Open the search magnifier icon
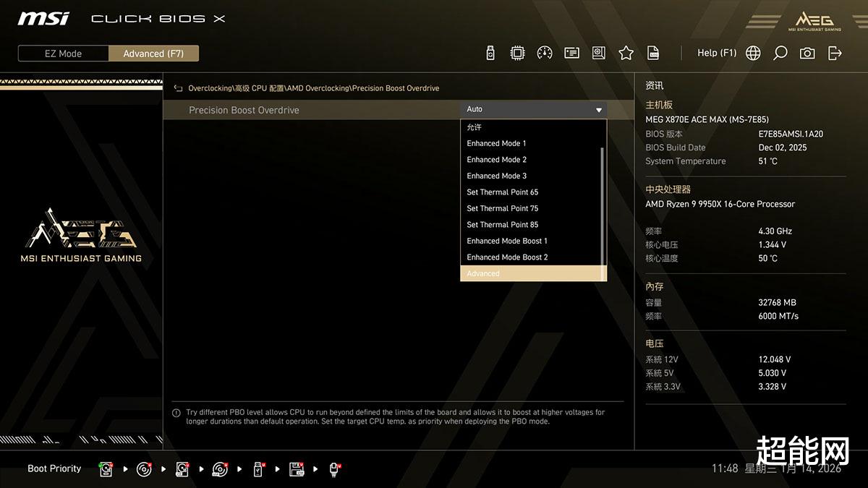This screenshot has height=488, width=868. point(780,53)
